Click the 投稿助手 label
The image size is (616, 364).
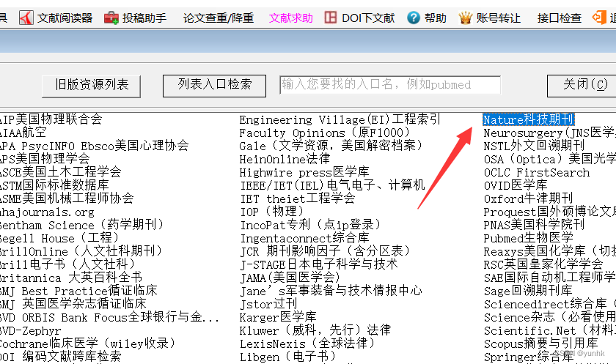[144, 18]
